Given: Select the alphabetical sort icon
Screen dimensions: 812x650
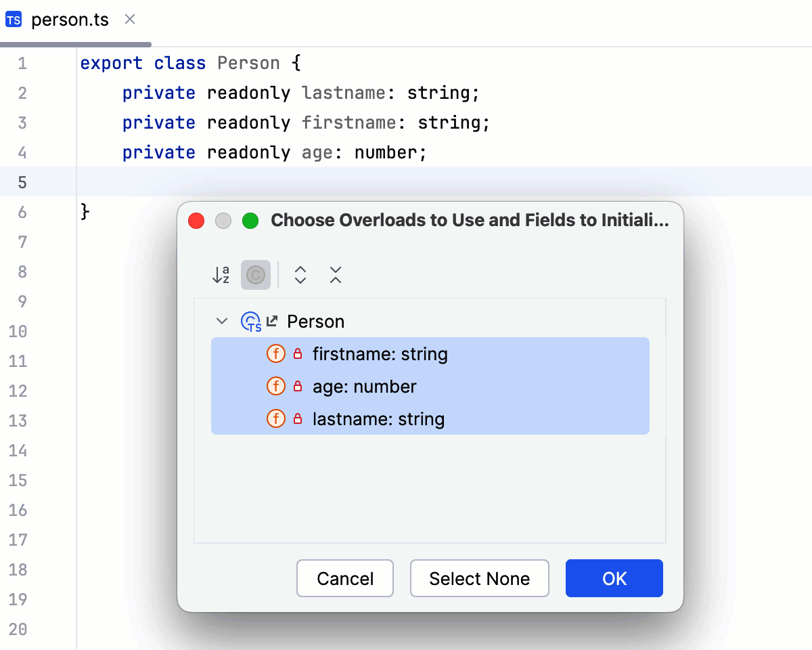Looking at the screenshot, I should coord(220,275).
